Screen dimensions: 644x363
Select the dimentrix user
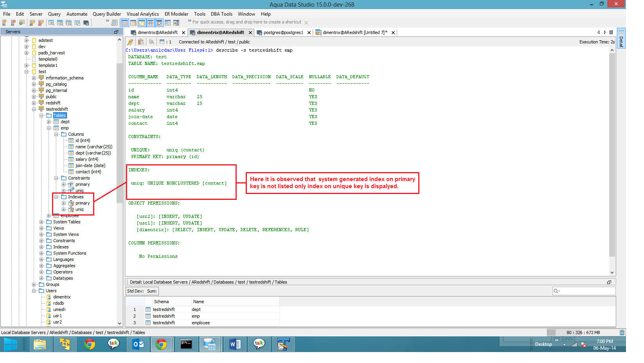(x=62, y=297)
